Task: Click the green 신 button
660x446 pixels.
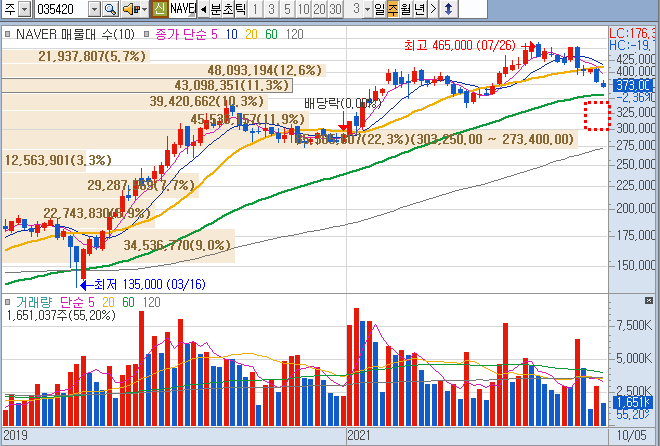Action: click(159, 9)
